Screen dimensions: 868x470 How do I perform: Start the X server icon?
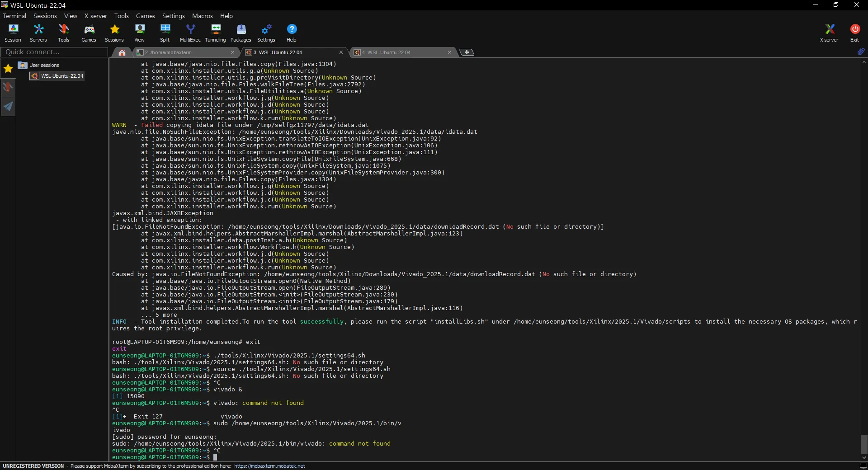click(x=829, y=33)
